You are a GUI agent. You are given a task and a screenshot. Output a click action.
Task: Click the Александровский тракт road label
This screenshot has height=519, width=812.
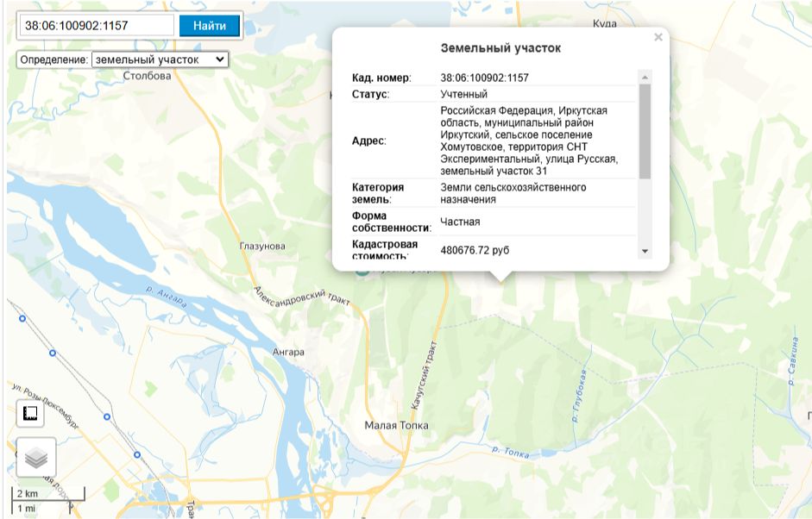pos(302,297)
